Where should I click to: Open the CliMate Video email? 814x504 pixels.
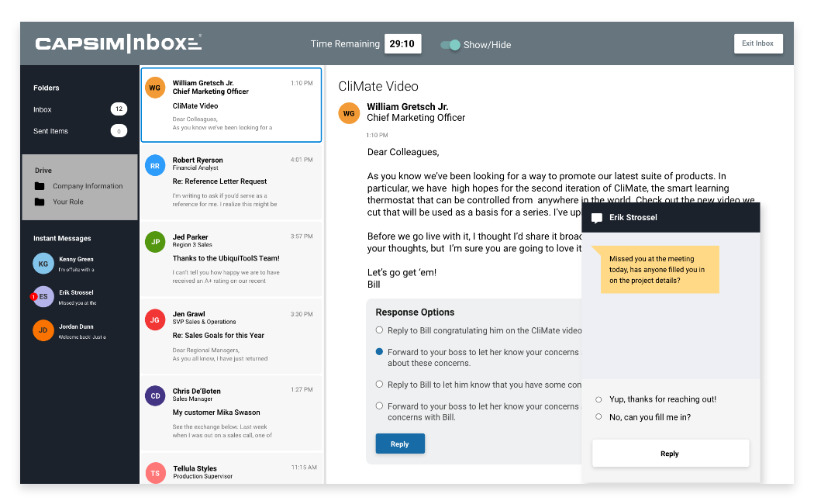pos(232,105)
